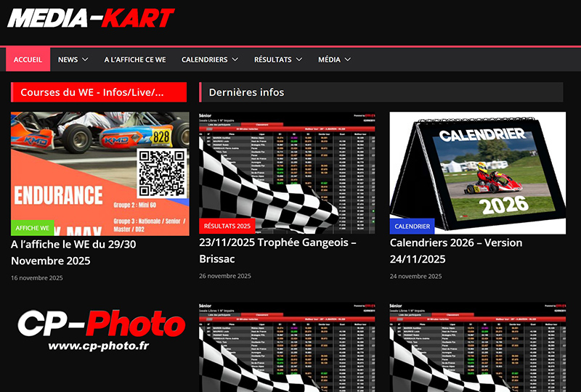Click the CP-Photo sponsor banner
This screenshot has width=581, height=392.
[99, 331]
